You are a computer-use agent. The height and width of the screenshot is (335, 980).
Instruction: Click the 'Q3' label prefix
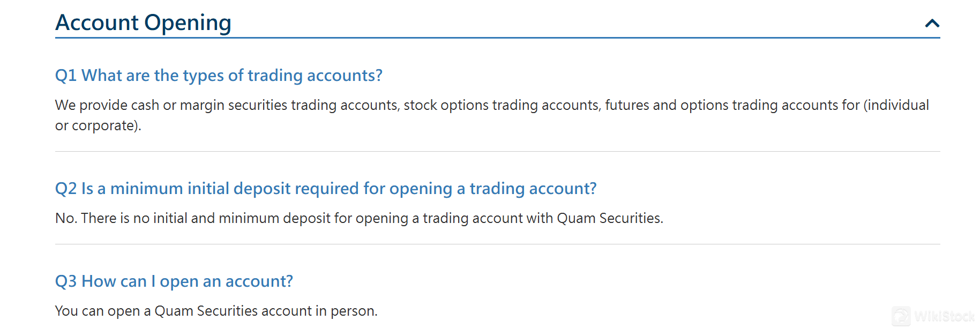coord(66,281)
